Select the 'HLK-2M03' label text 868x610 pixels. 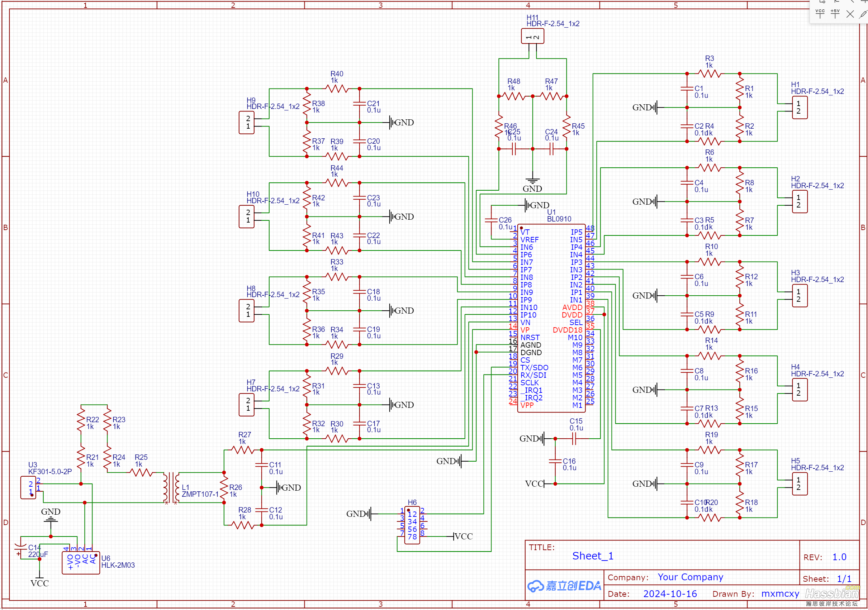pyautogui.click(x=118, y=566)
